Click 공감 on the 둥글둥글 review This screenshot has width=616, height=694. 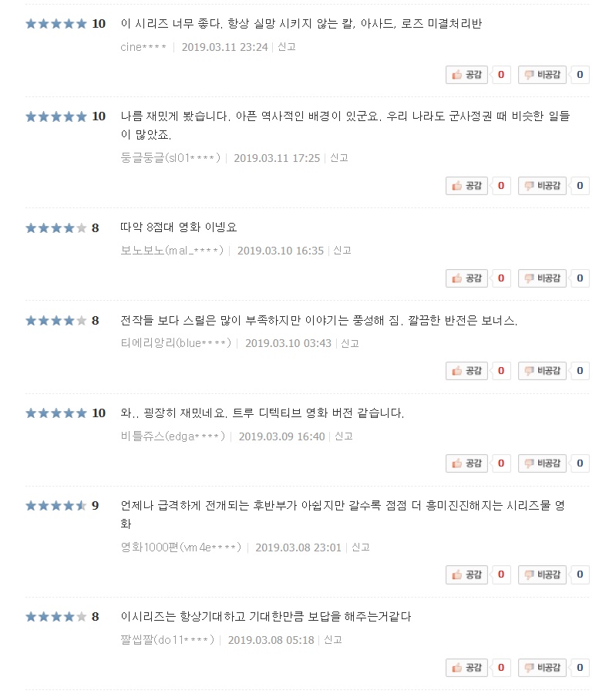466,186
